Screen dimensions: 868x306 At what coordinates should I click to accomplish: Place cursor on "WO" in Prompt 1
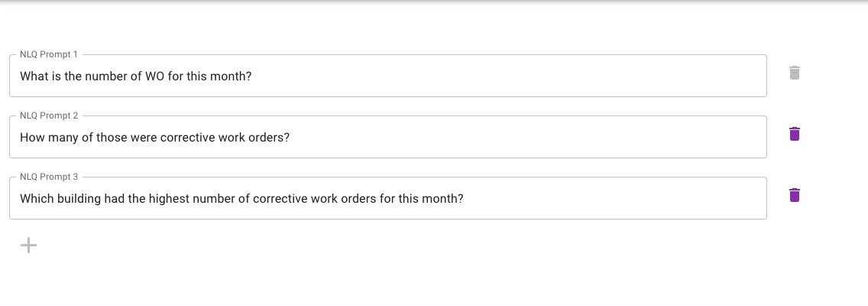point(154,76)
